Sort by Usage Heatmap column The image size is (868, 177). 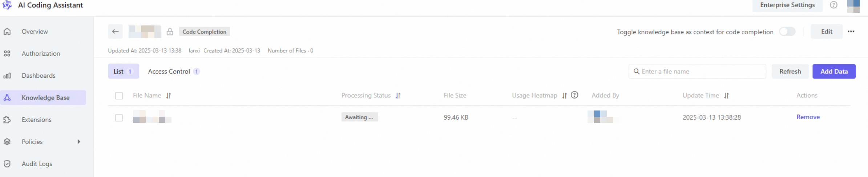tap(564, 96)
